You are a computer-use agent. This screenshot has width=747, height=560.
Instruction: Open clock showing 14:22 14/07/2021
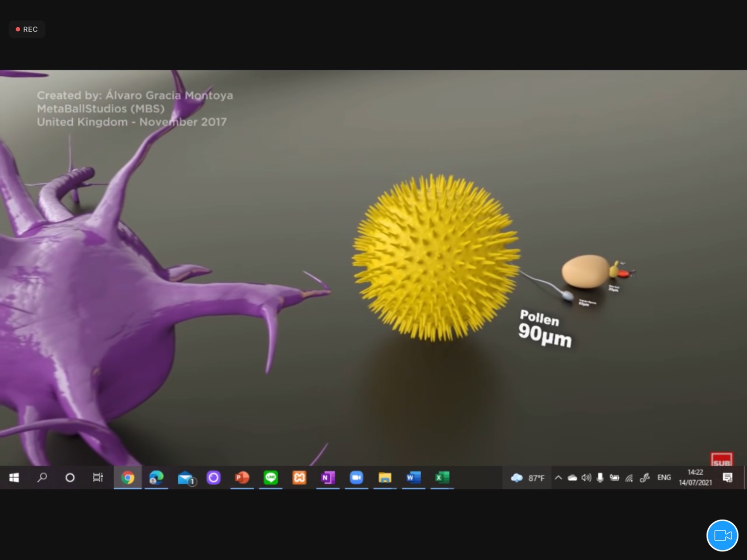coord(695,477)
